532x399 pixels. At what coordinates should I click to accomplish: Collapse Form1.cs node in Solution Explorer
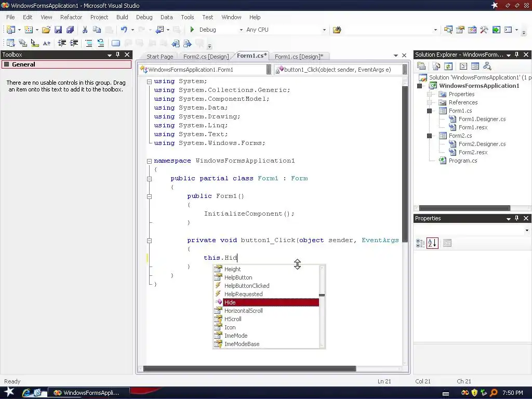(430, 111)
